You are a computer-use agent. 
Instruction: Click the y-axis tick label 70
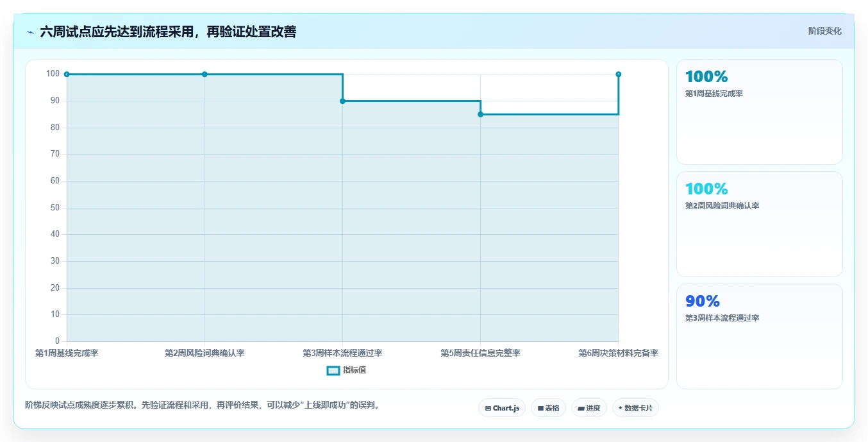pos(55,154)
